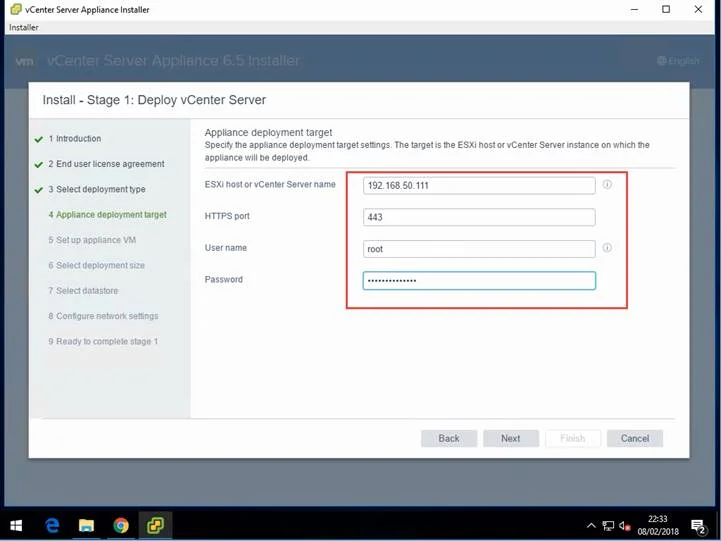Open Google Chrome from the taskbar
Screen dimensions: 721x541
(x=121, y=525)
